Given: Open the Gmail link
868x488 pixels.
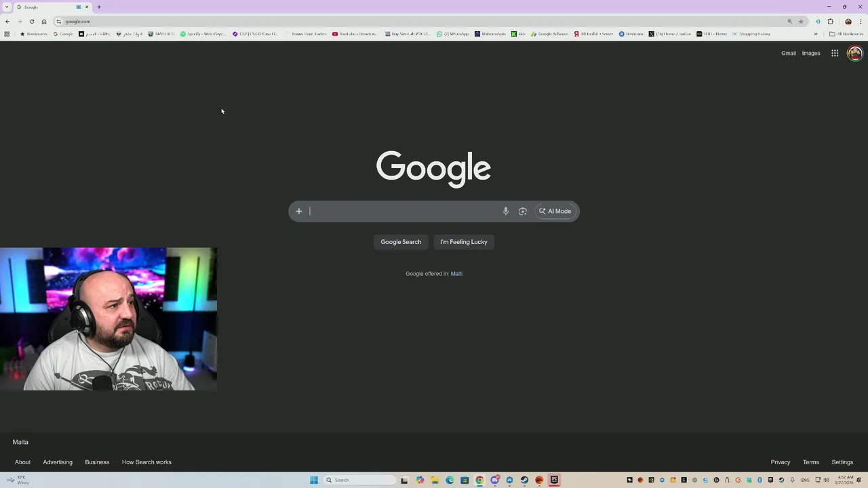Looking at the screenshot, I should click(x=788, y=53).
